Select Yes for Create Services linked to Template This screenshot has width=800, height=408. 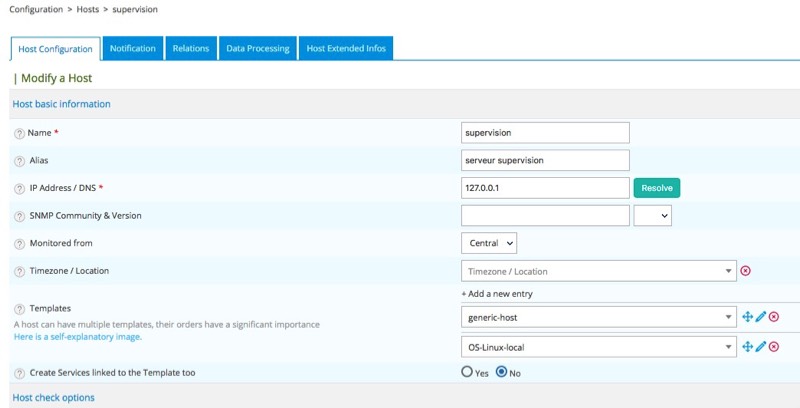click(x=467, y=372)
